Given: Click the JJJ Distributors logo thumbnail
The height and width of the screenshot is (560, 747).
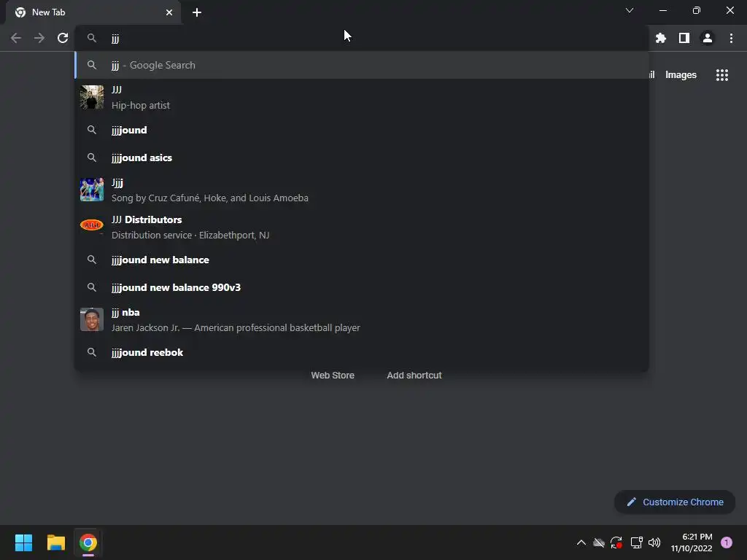Looking at the screenshot, I should click(x=91, y=225).
